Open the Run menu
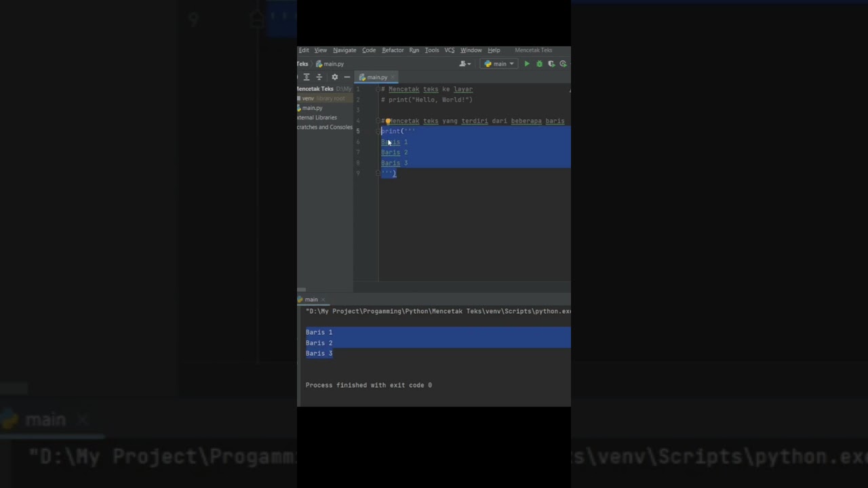This screenshot has height=488, width=868. [x=414, y=50]
